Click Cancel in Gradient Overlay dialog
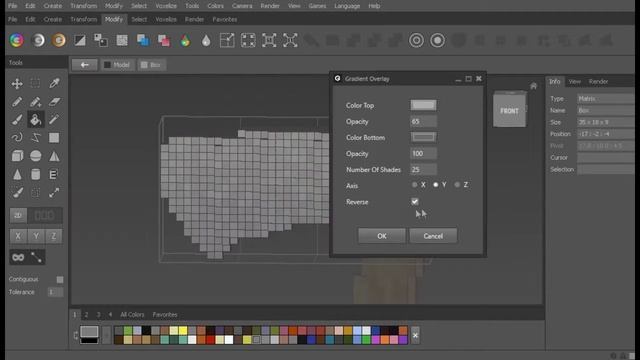The height and width of the screenshot is (360, 640). [x=433, y=236]
